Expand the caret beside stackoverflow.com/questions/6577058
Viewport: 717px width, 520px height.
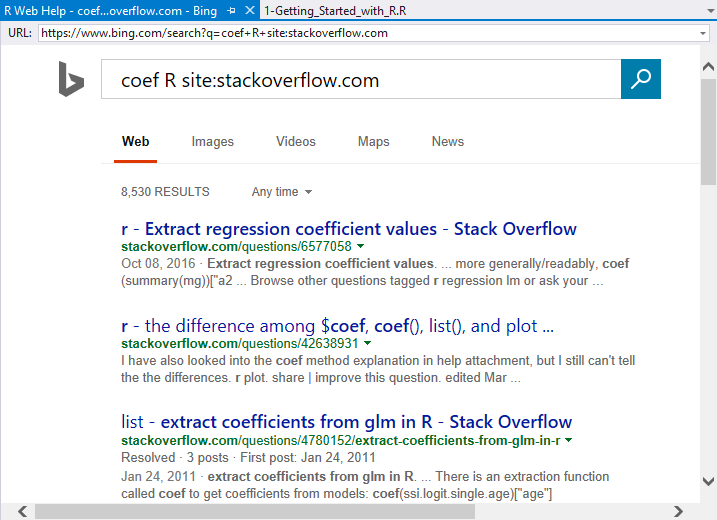point(360,246)
